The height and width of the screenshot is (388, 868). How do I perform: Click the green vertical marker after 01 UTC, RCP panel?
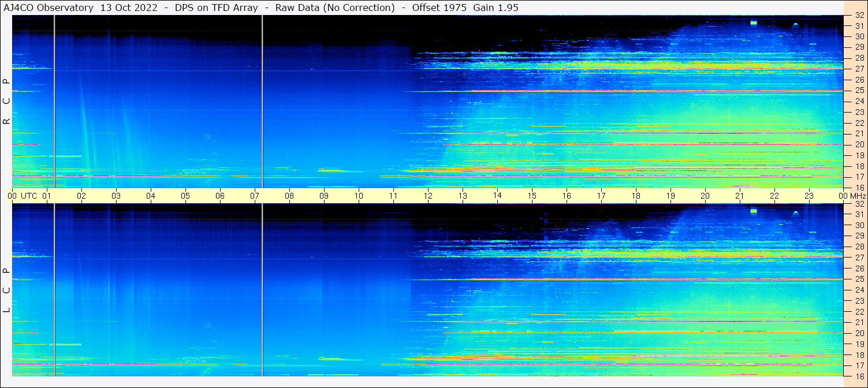[54, 102]
